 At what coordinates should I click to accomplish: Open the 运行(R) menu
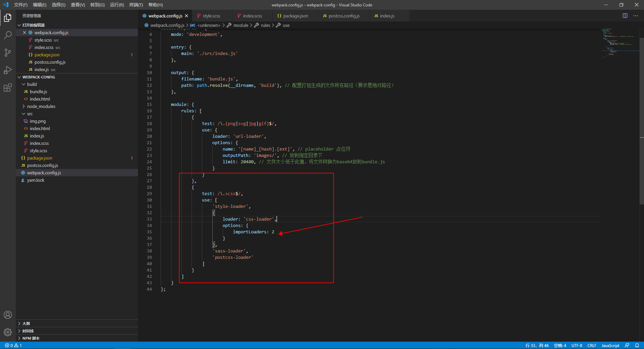point(117,5)
